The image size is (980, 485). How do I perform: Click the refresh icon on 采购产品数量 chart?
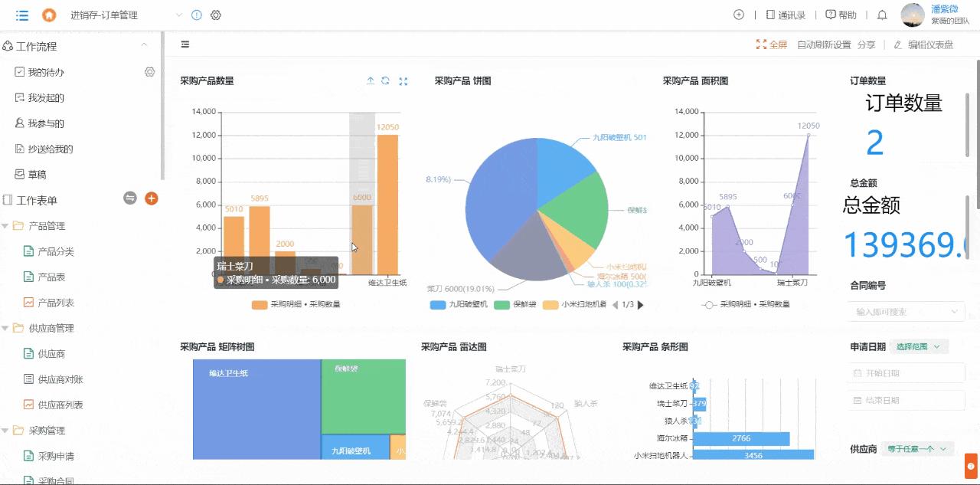386,80
